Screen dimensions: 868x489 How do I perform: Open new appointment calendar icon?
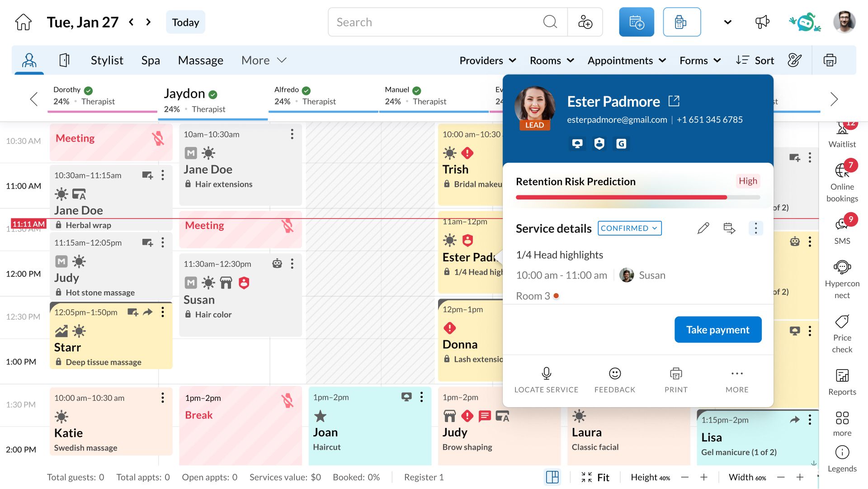pos(636,22)
